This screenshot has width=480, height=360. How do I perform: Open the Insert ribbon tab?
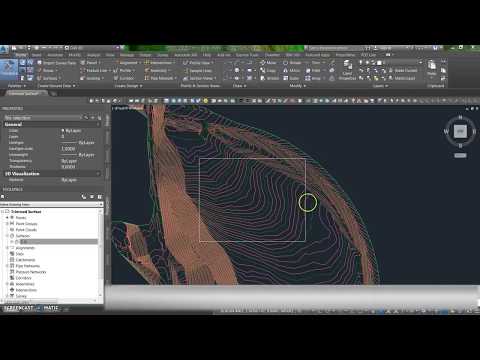coord(37,55)
